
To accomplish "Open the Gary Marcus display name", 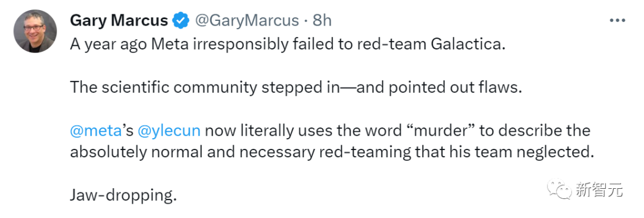I will tap(119, 20).
